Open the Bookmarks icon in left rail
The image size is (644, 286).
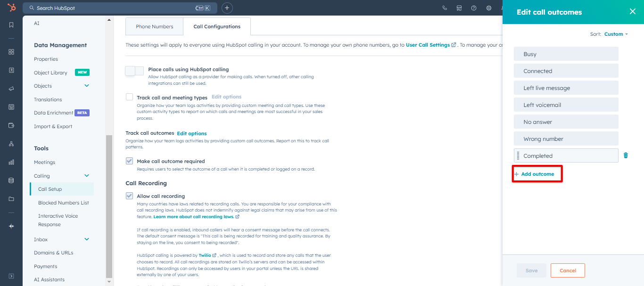pyautogui.click(x=11, y=25)
